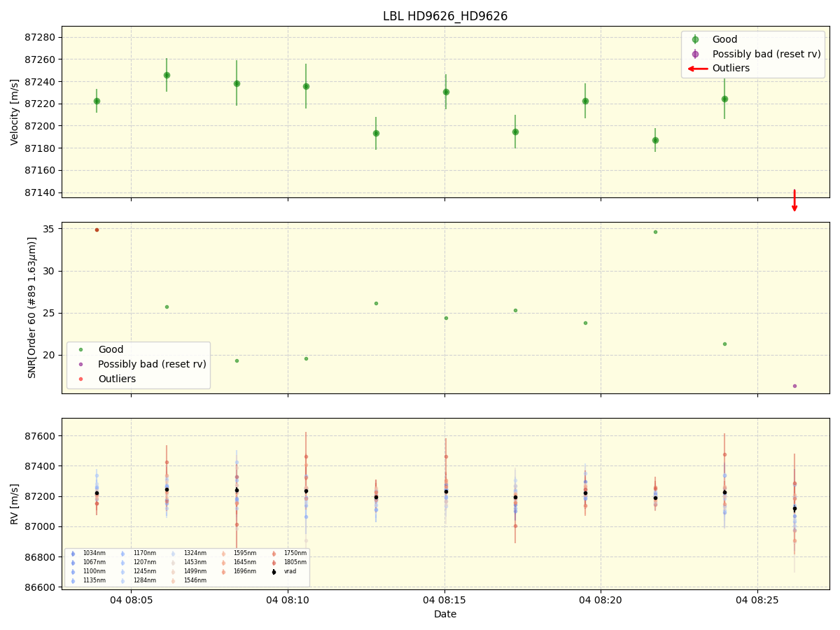Click the 1135nm legend marker
The height and width of the screenshot is (630, 840).
(73, 581)
